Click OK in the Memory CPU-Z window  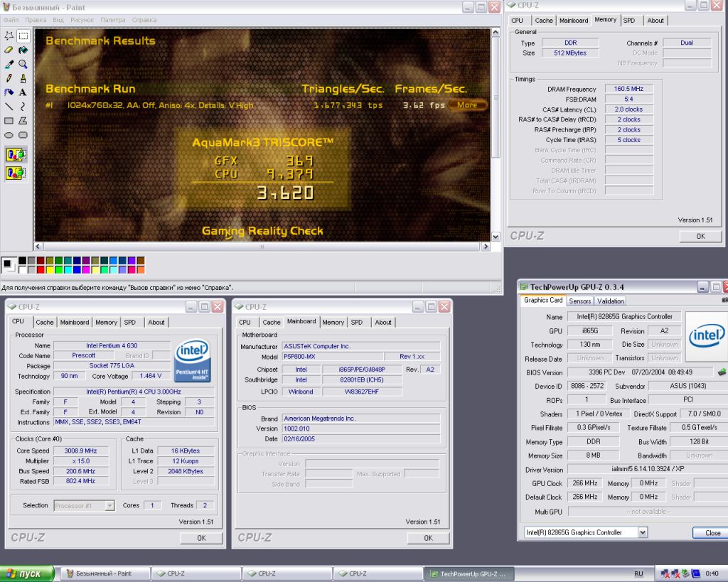tap(700, 236)
